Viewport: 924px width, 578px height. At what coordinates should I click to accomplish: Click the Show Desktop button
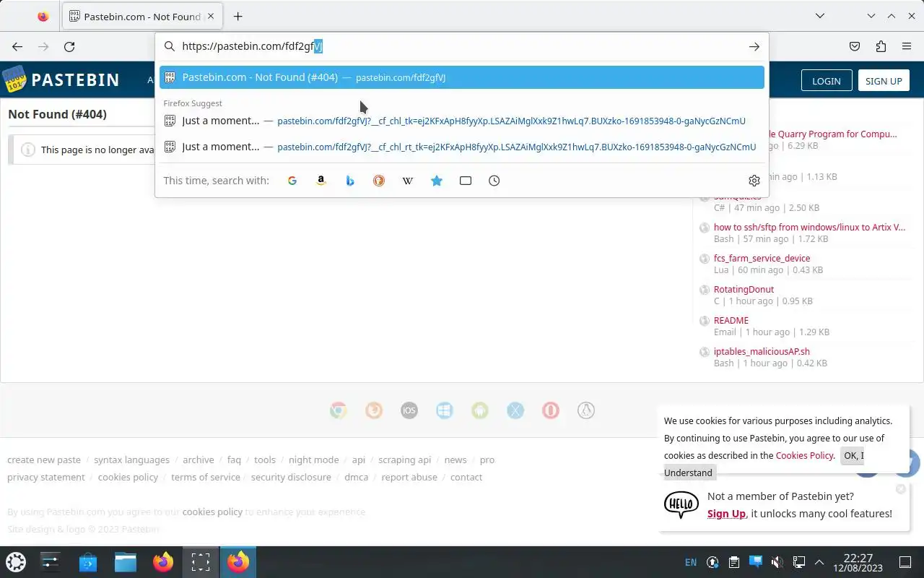(x=905, y=562)
